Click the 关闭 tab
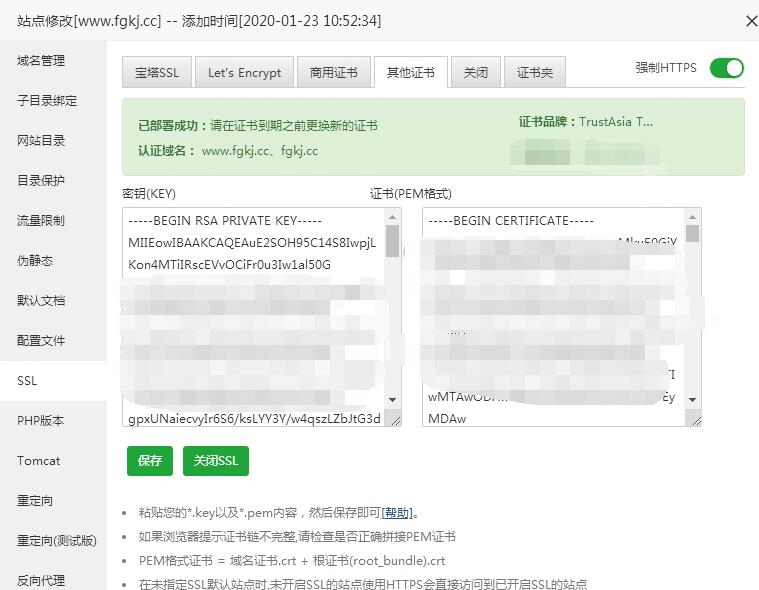 (476, 73)
